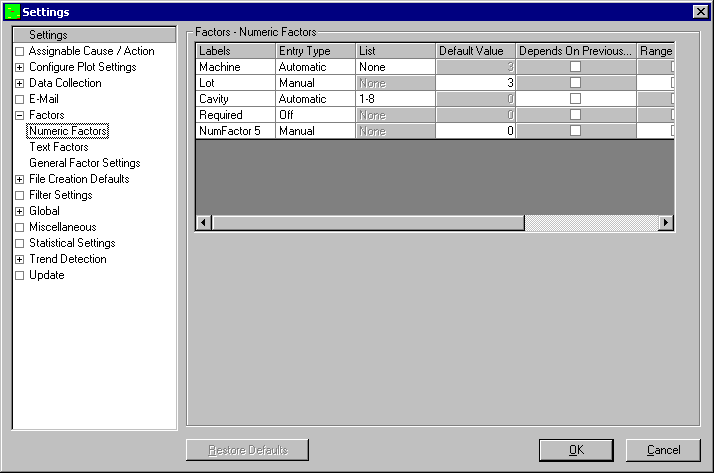
Task: Click the horizontal scrollbar left arrow
Action: pos(204,223)
